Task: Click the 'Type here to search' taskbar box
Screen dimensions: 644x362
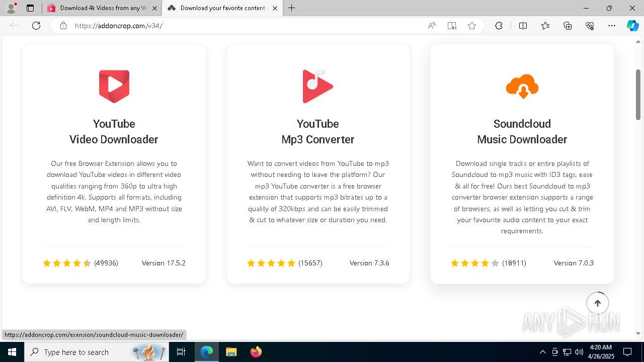Action: (x=97, y=352)
